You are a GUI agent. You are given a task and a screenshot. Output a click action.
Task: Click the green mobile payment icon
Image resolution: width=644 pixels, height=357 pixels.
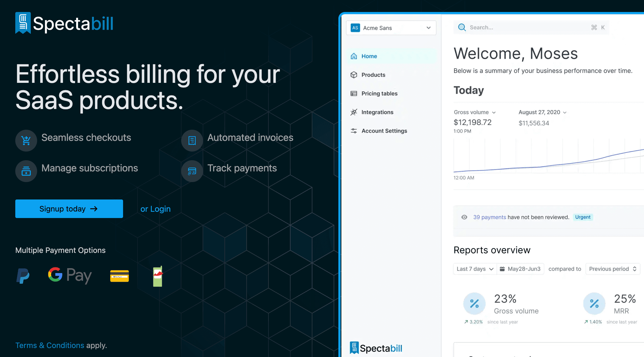(158, 276)
